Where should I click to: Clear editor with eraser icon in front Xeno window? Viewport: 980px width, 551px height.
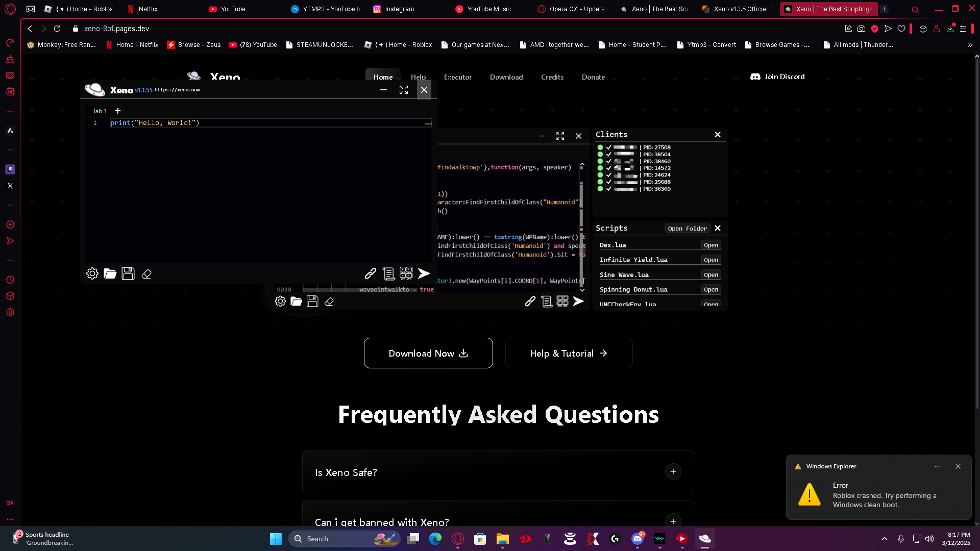(x=146, y=274)
